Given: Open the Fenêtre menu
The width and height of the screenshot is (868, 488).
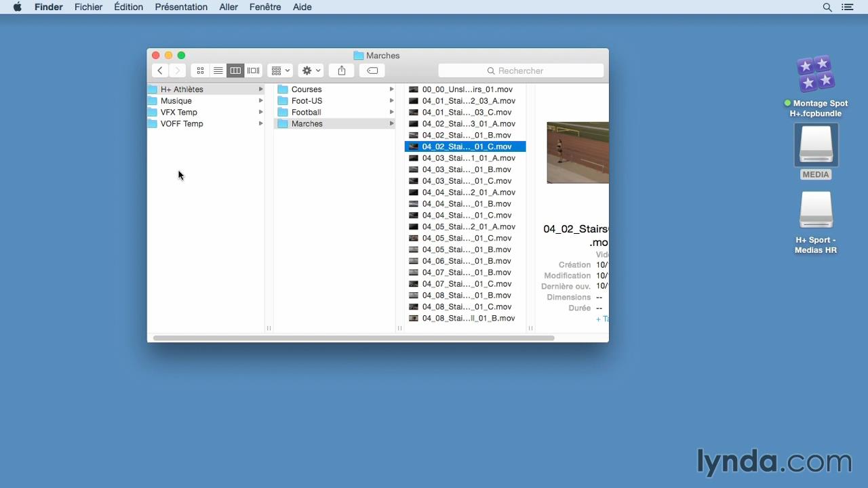Looking at the screenshot, I should (x=265, y=7).
